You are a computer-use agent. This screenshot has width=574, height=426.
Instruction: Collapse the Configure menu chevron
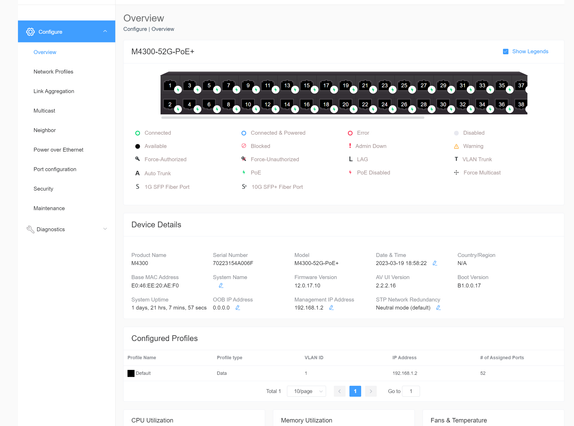(x=105, y=31)
